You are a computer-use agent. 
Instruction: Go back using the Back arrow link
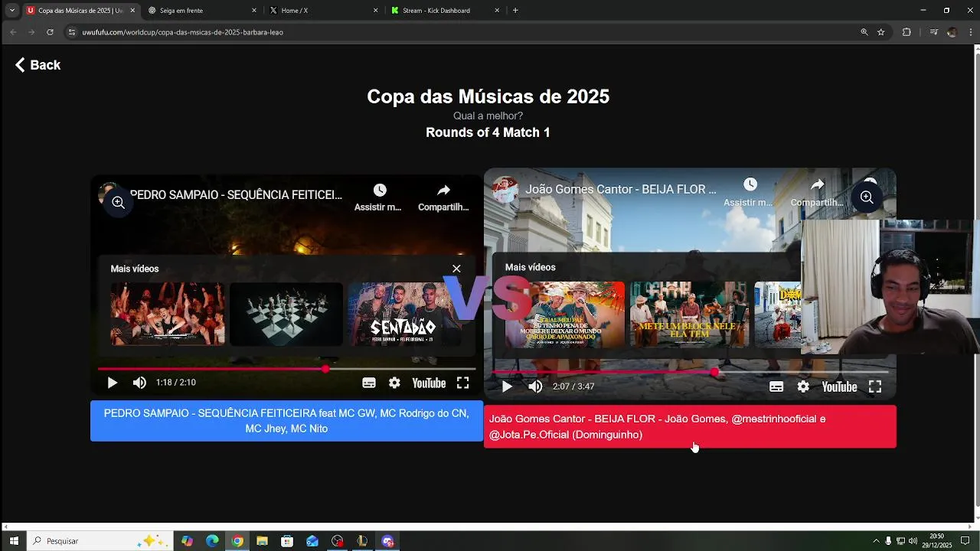pyautogui.click(x=38, y=65)
